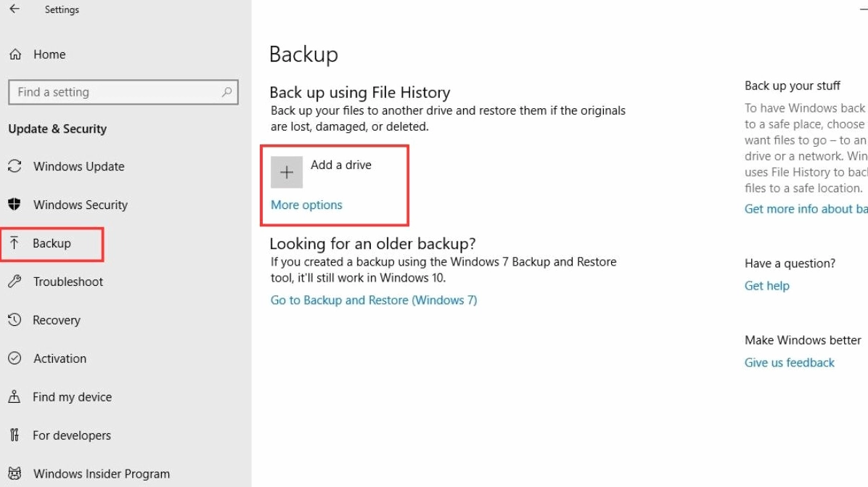
Task: Click Give us feedback
Action: [789, 362]
